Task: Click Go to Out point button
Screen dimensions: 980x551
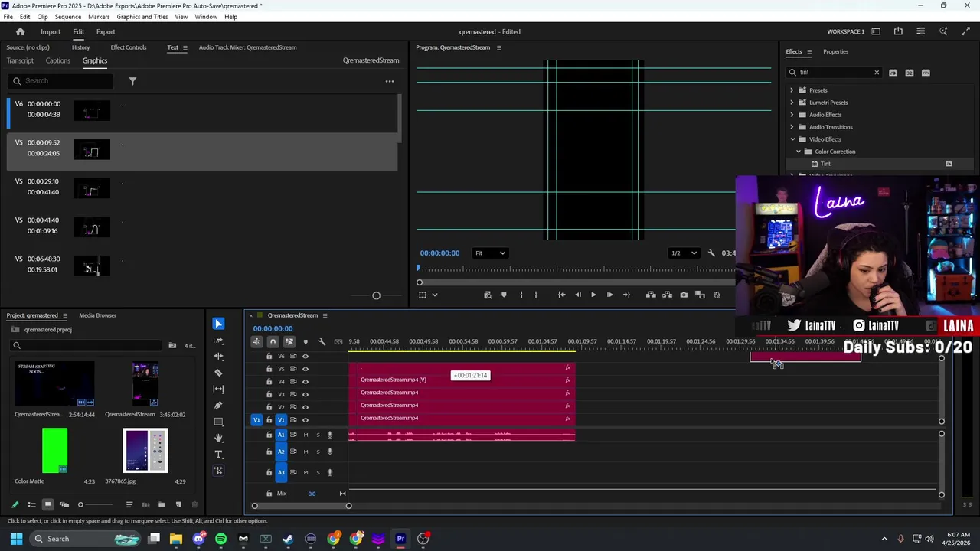Action: (626, 295)
